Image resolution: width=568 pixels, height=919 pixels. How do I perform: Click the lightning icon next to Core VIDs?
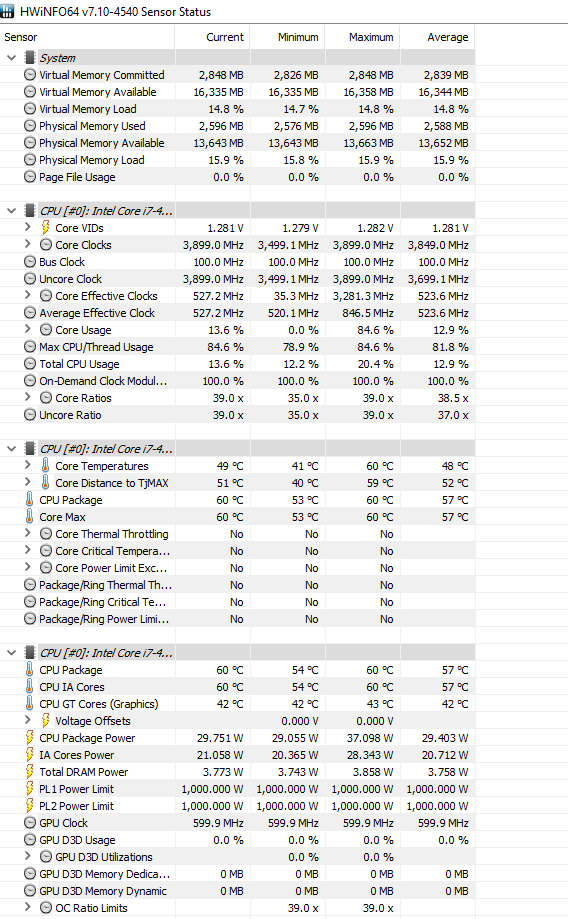[x=46, y=227]
